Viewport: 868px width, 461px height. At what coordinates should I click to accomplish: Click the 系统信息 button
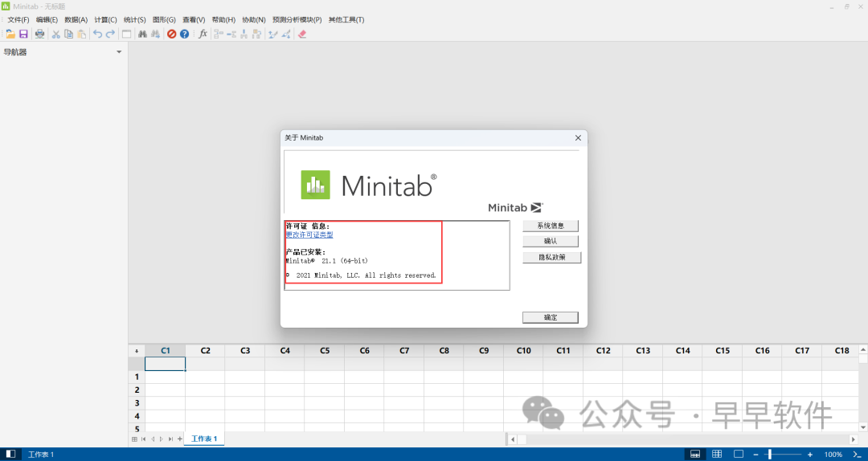point(551,226)
